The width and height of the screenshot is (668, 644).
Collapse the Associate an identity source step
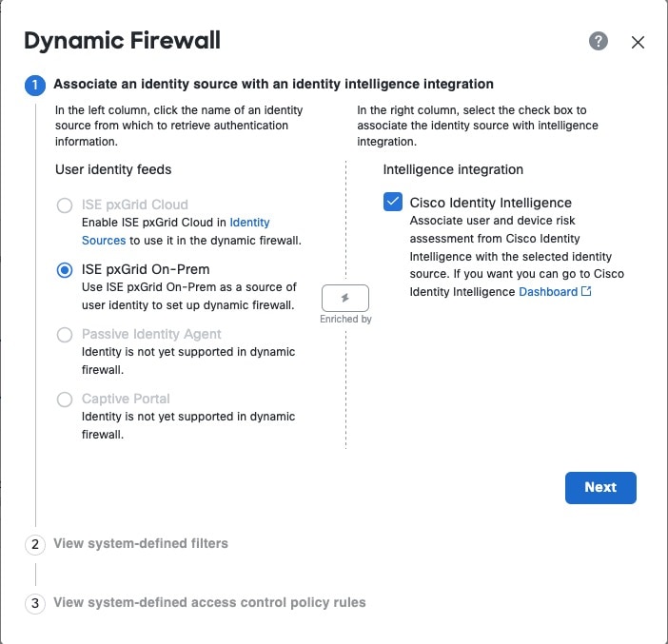coord(273,85)
